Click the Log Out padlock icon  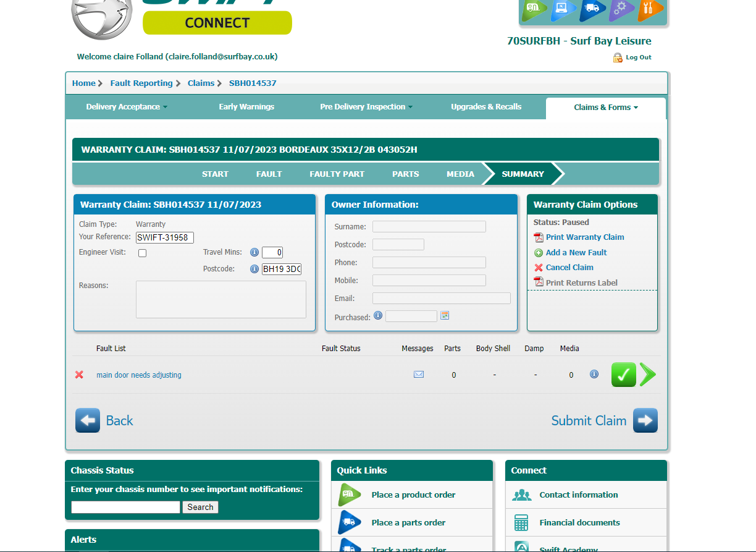[x=618, y=57]
